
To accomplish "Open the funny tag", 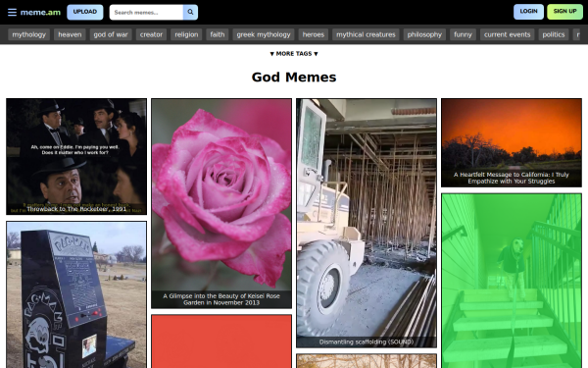I will click(x=463, y=34).
